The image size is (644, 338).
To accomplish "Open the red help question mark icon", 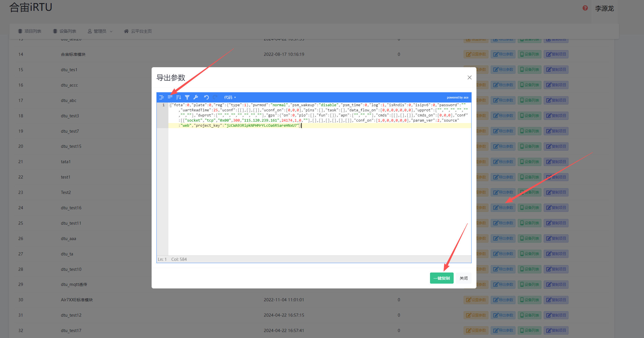I will [x=585, y=8].
